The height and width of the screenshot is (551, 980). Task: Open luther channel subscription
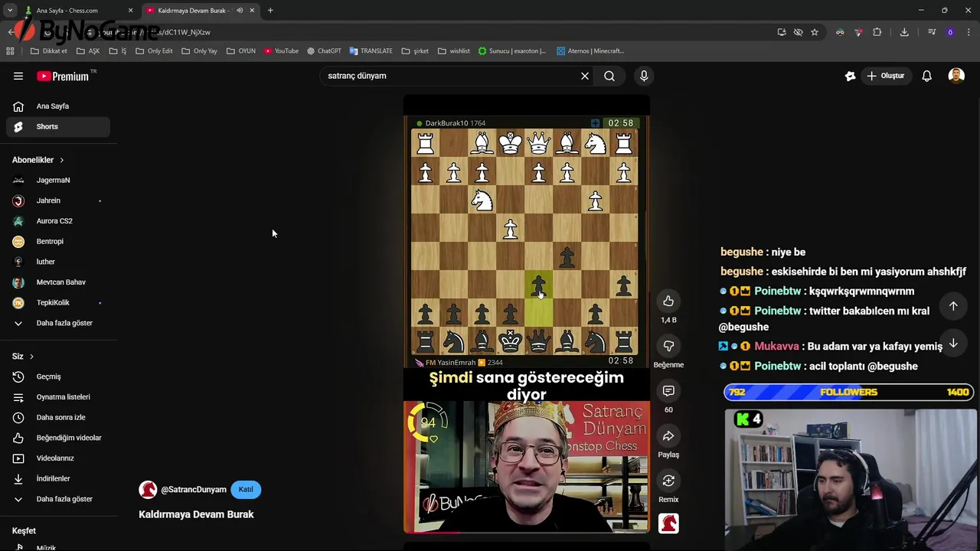[x=58, y=262]
